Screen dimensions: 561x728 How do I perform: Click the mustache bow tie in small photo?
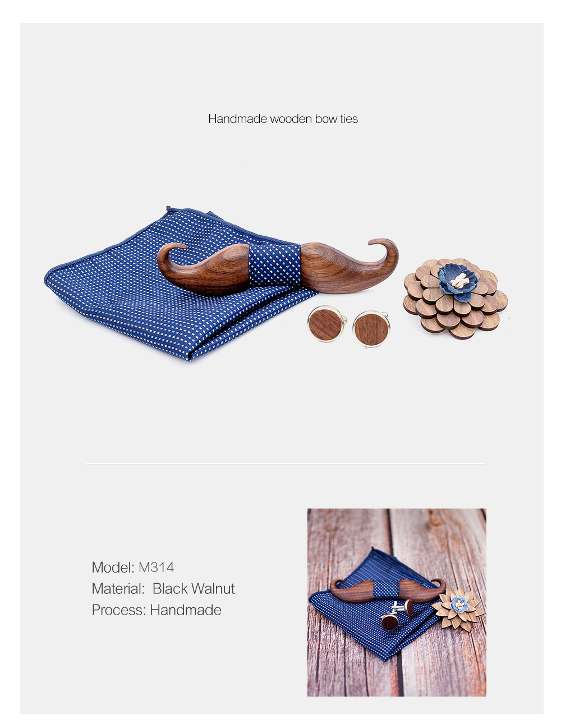388,590
